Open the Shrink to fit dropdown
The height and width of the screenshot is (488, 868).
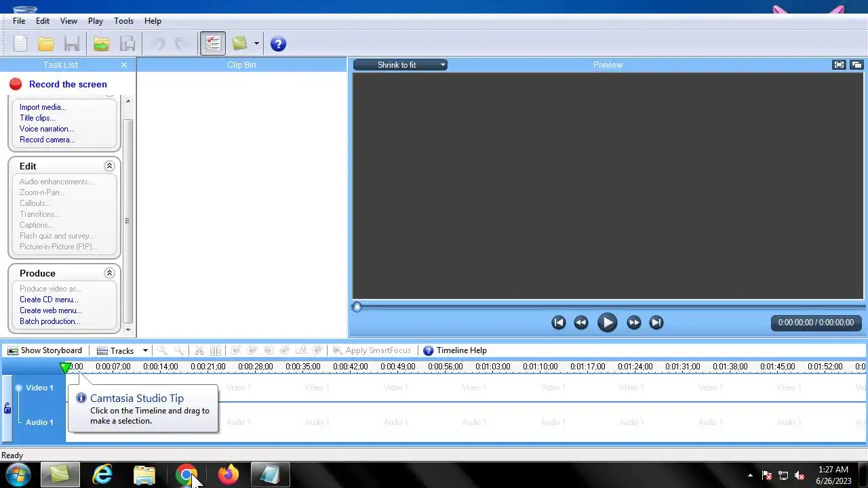[400, 65]
